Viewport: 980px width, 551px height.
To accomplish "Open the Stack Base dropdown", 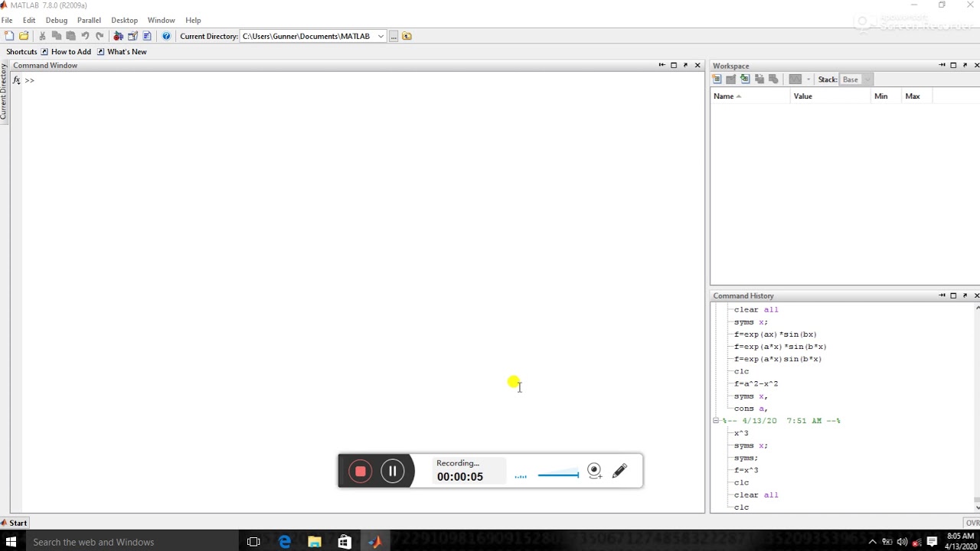I will coord(856,79).
